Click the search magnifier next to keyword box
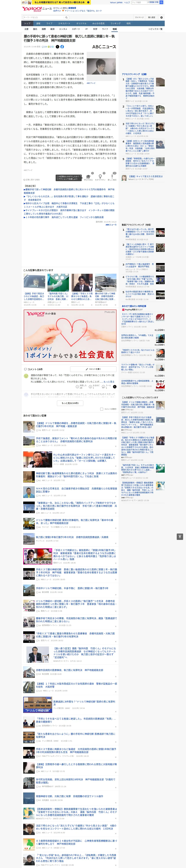Viewport: 186px width, 868px height. coord(66,18)
